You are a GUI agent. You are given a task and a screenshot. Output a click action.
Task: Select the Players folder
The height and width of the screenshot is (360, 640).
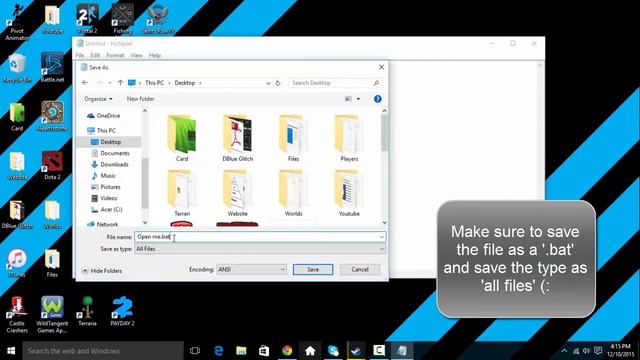349,138
